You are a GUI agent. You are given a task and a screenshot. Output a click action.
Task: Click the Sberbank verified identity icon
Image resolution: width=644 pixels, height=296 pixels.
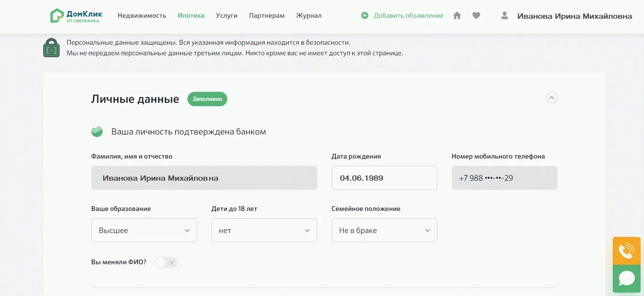tap(97, 132)
